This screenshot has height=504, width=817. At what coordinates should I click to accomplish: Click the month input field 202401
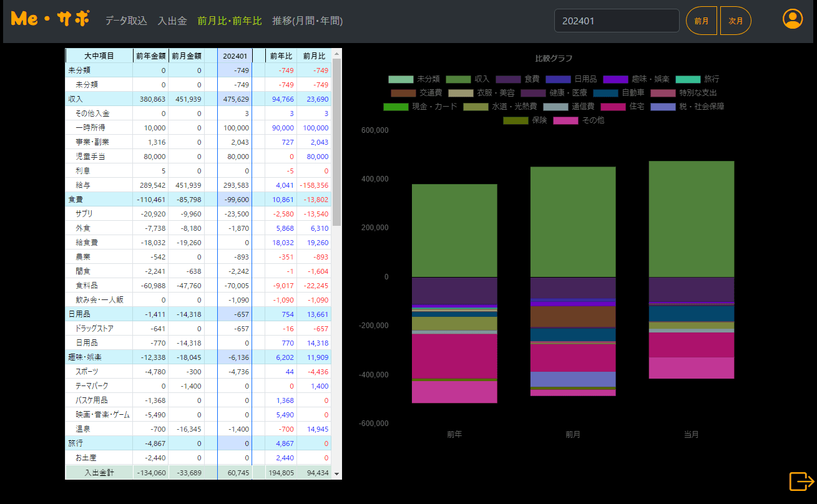tap(616, 21)
